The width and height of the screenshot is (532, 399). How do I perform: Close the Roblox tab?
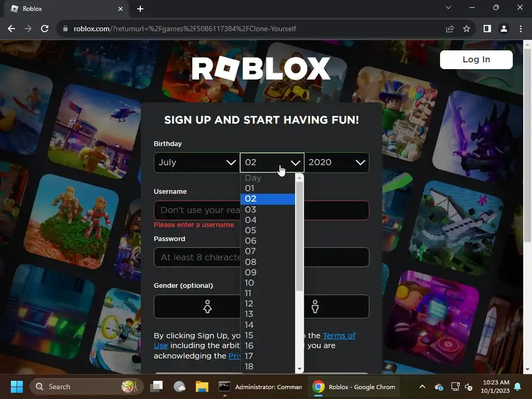point(121,9)
